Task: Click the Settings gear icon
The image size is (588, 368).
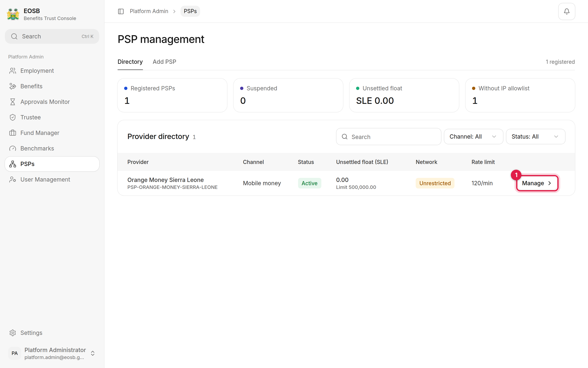Action: click(x=13, y=333)
